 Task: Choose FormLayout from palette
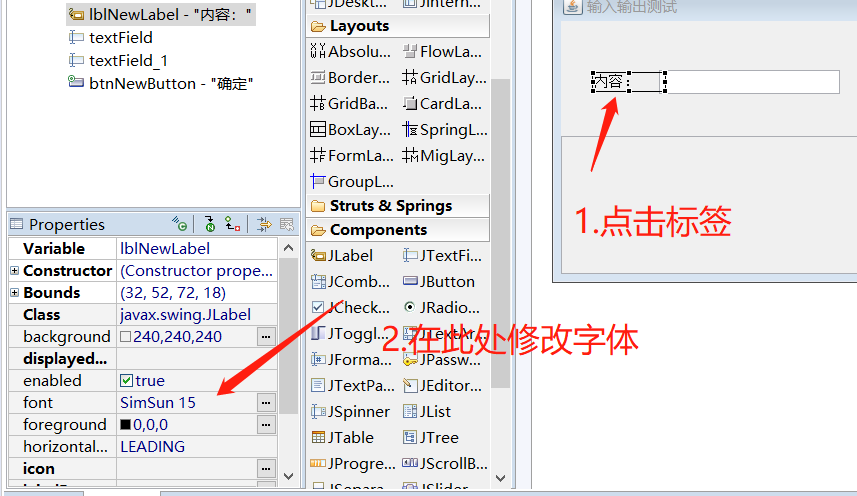point(351,156)
